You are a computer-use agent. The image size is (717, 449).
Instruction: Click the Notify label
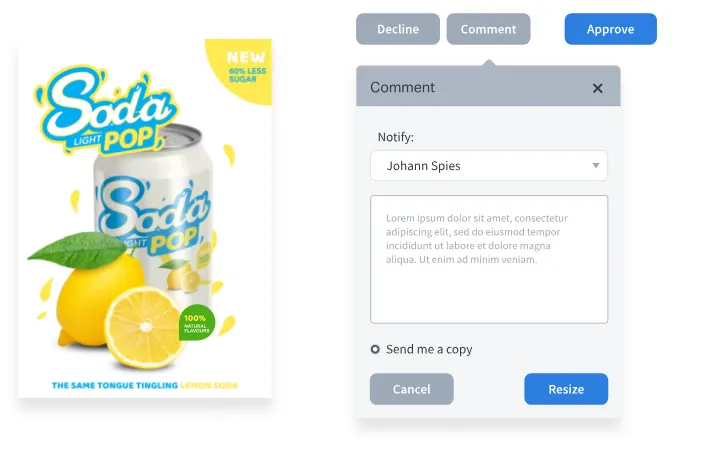point(396,137)
